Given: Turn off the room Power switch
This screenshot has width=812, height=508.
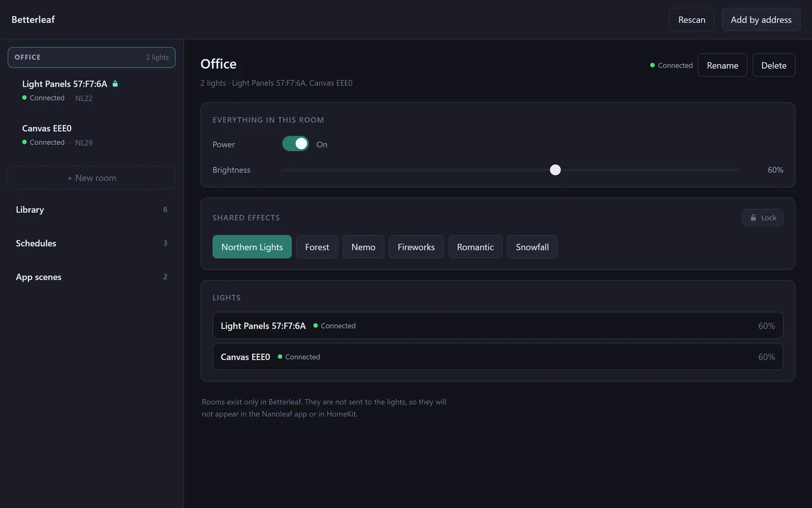Looking at the screenshot, I should coord(295,144).
